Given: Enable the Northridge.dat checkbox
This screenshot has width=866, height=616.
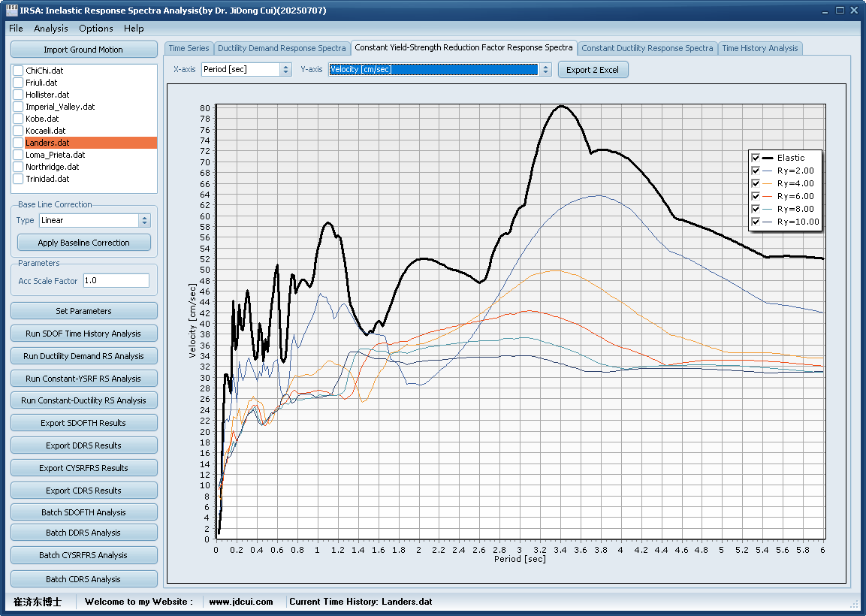Looking at the screenshot, I should pos(18,167).
